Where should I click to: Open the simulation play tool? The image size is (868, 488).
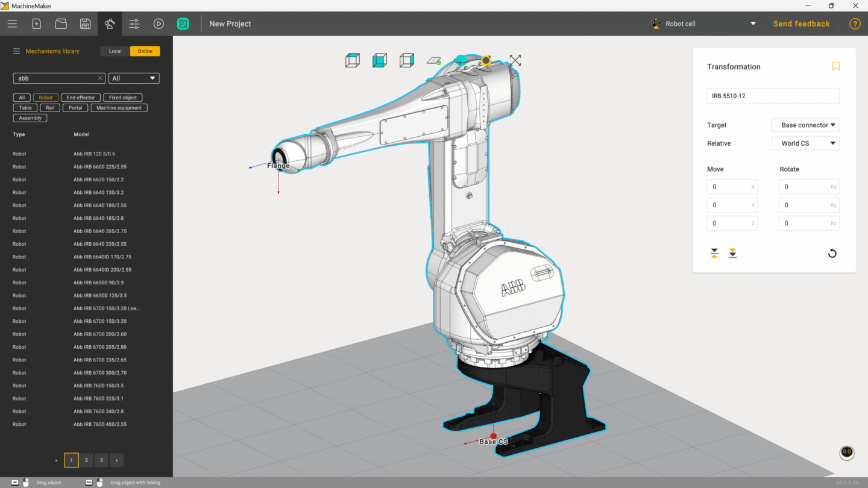click(159, 23)
